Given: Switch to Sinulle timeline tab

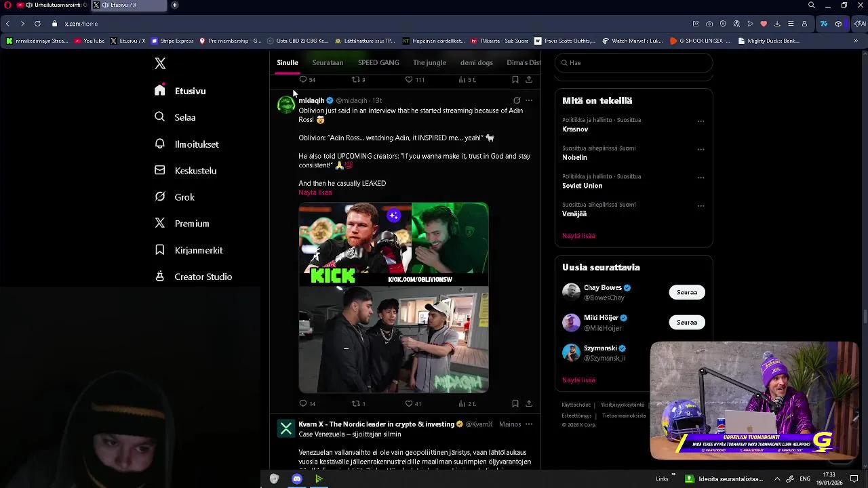Looking at the screenshot, I should click(x=288, y=62).
